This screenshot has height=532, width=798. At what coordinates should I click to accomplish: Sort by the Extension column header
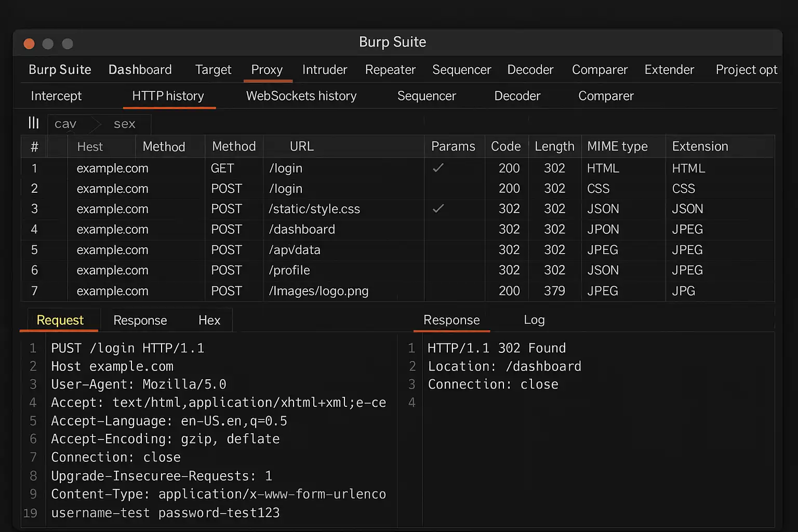(700, 147)
